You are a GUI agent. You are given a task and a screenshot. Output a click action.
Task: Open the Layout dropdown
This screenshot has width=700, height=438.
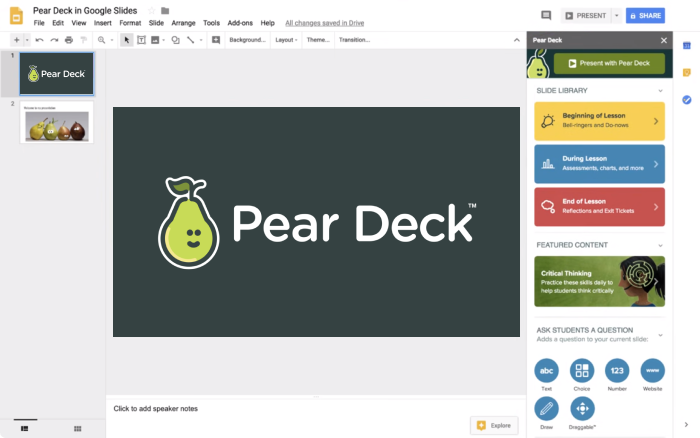pos(286,40)
